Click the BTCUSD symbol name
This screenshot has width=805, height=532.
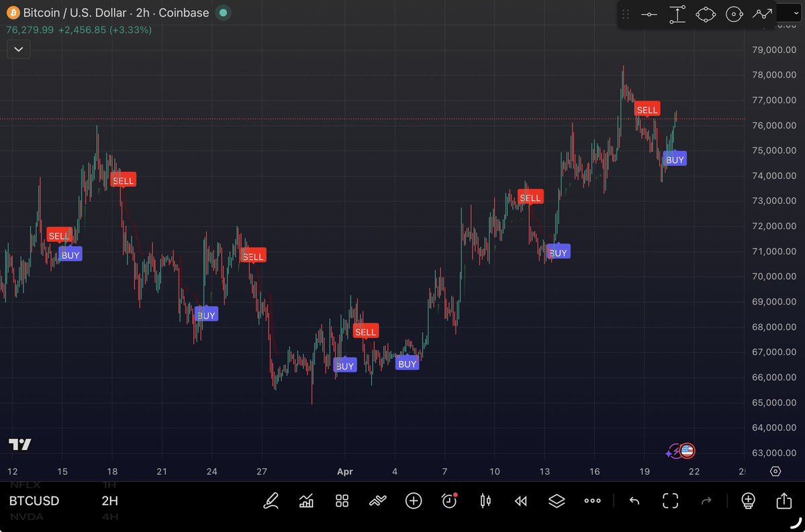coord(34,500)
